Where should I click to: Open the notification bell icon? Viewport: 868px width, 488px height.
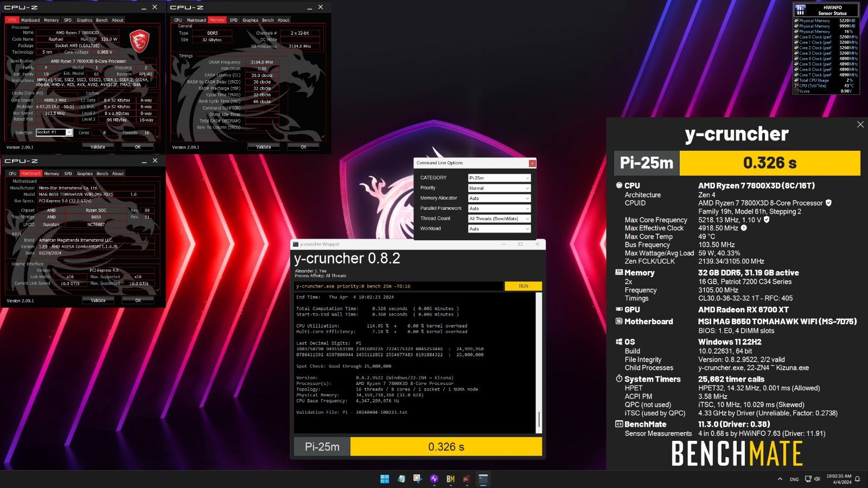(858, 479)
